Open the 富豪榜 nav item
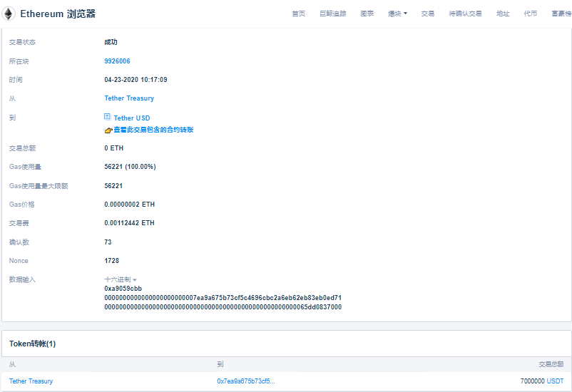Screen dimensions: 572x392 pos(561,14)
